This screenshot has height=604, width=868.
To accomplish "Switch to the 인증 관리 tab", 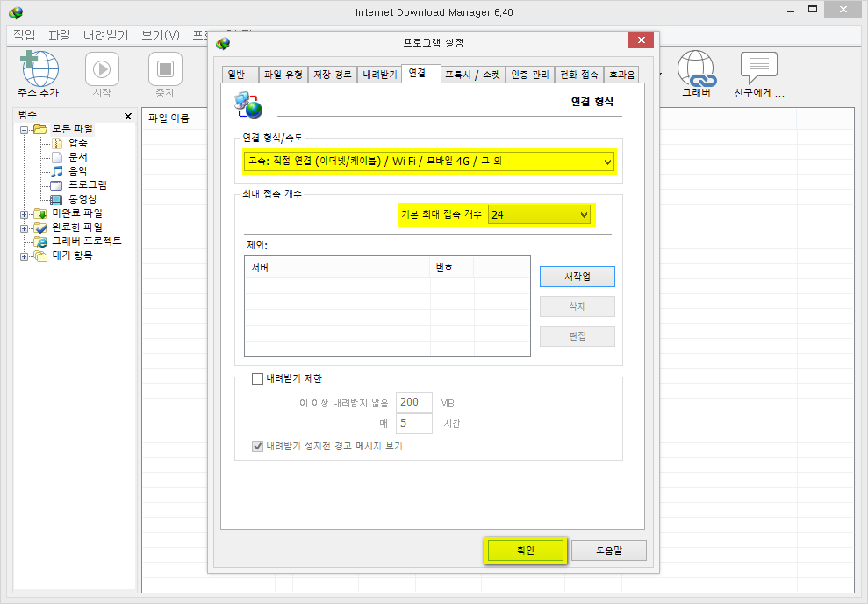I will tap(530, 75).
